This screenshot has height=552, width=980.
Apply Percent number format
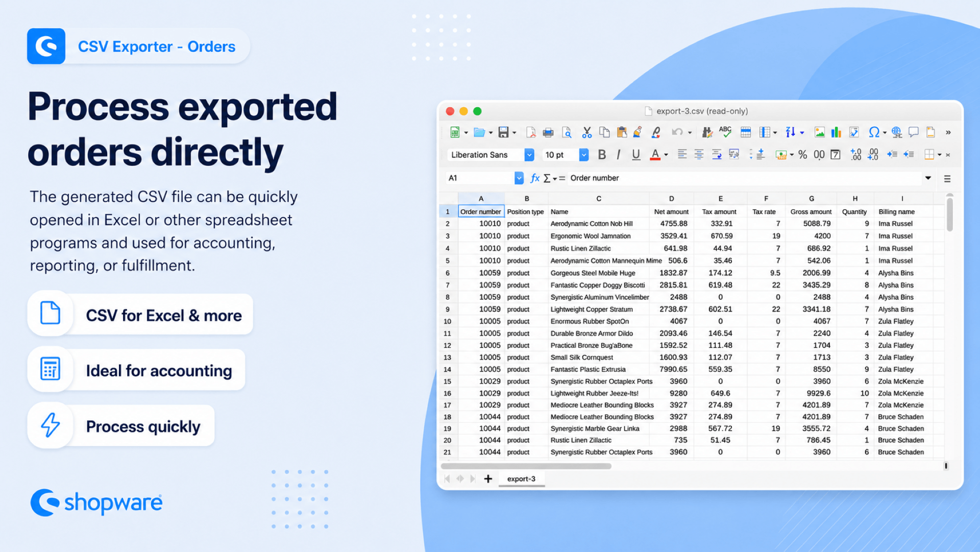[803, 155]
